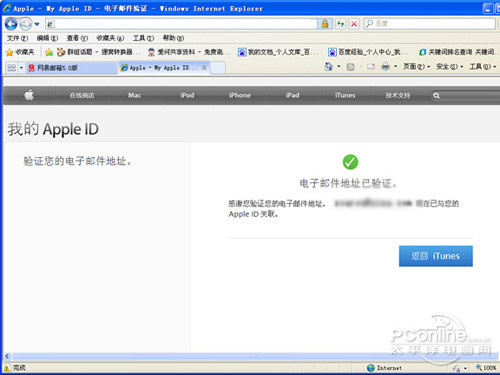Open the iTunes section in Apple navigation
The height and width of the screenshot is (375, 500).
point(345,95)
